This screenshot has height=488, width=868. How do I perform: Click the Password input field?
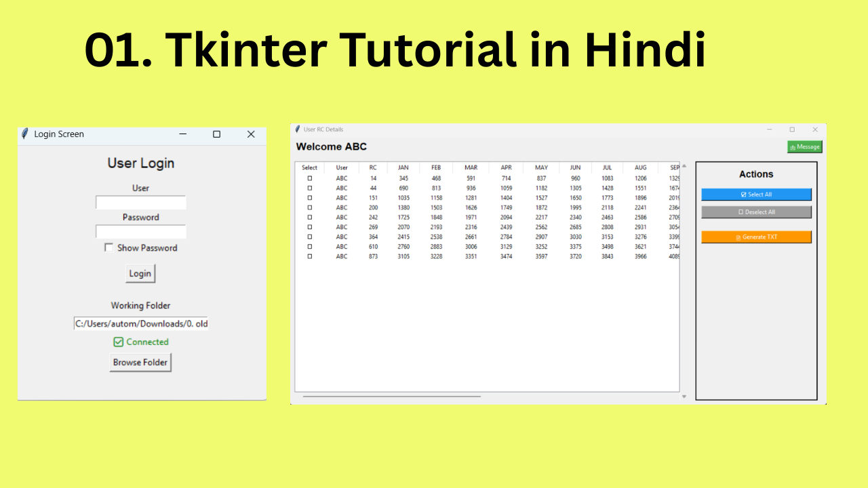pyautogui.click(x=141, y=232)
